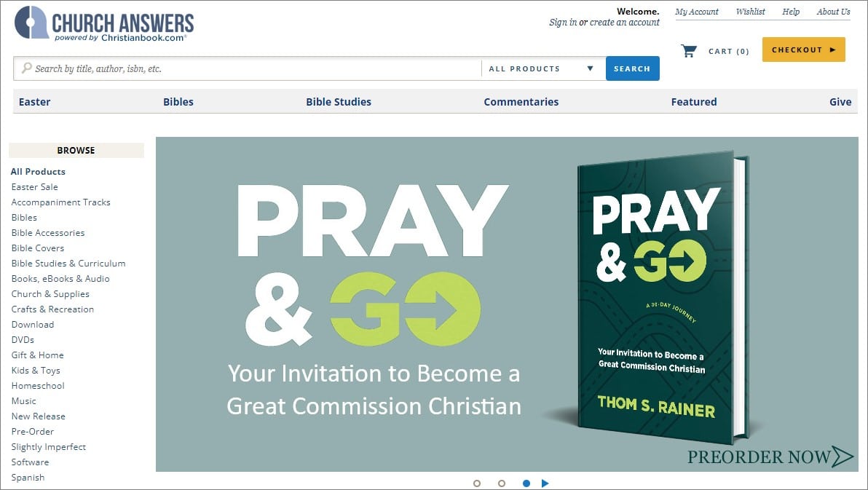Open Software category
This screenshot has height=490, width=868.
(x=30, y=462)
